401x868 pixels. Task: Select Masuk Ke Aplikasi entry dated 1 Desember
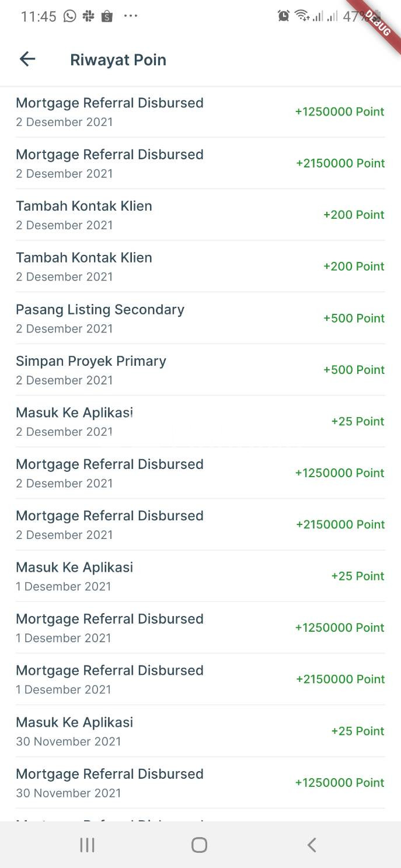coord(200,576)
